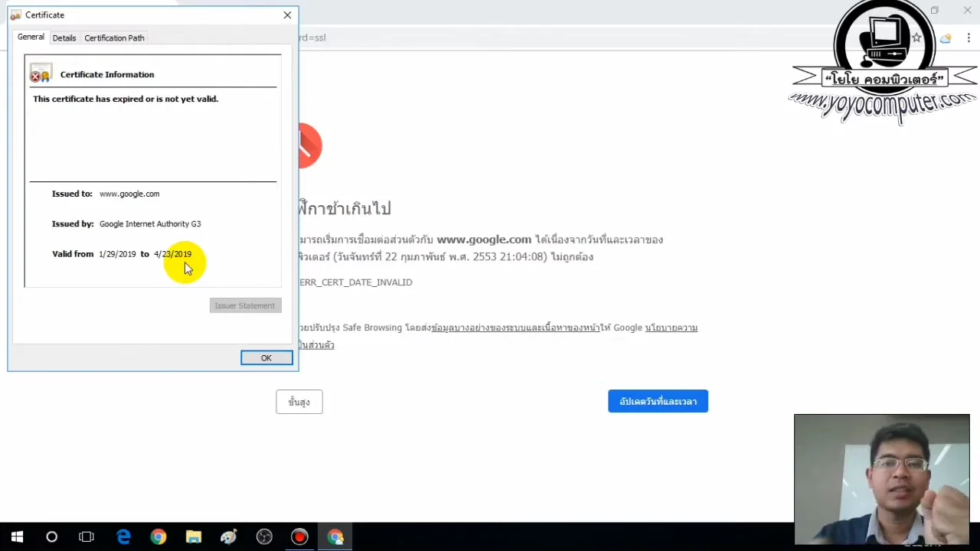Switch to the Details tab
Viewport: 980px width, 551px height.
pos(64,37)
